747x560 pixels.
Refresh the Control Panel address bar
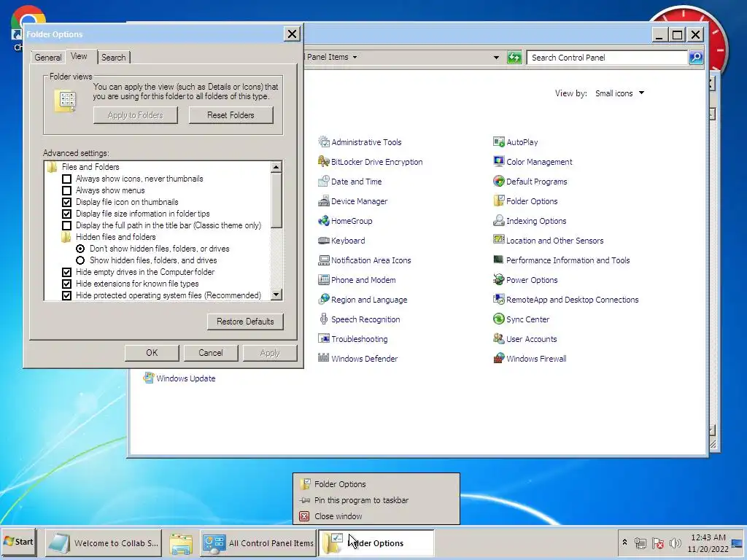(514, 58)
